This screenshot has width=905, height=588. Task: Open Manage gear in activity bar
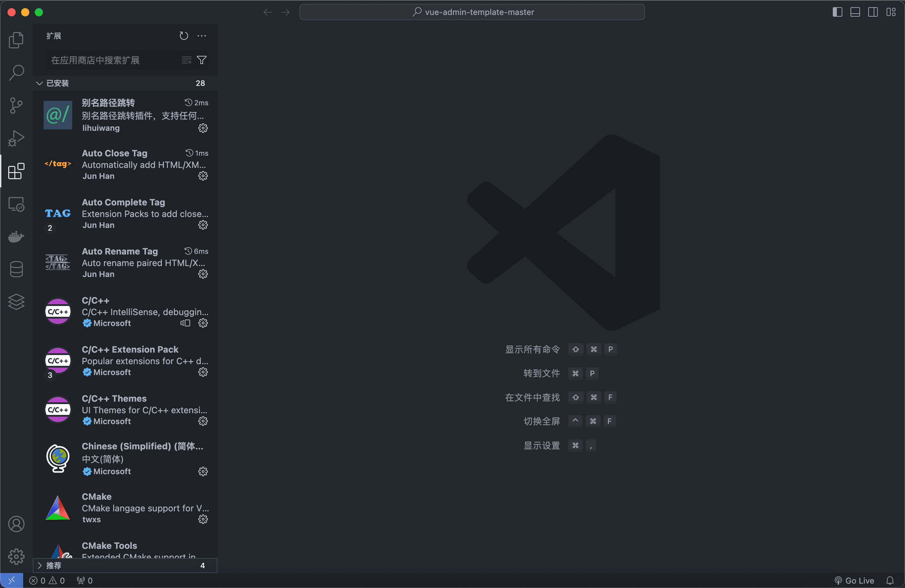[x=16, y=556]
